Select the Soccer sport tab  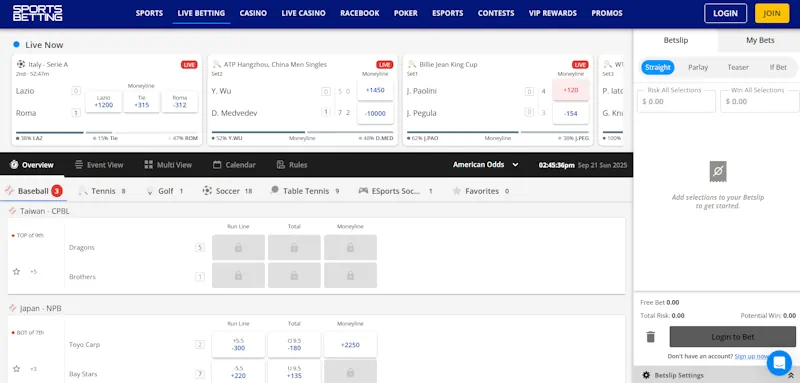227,191
